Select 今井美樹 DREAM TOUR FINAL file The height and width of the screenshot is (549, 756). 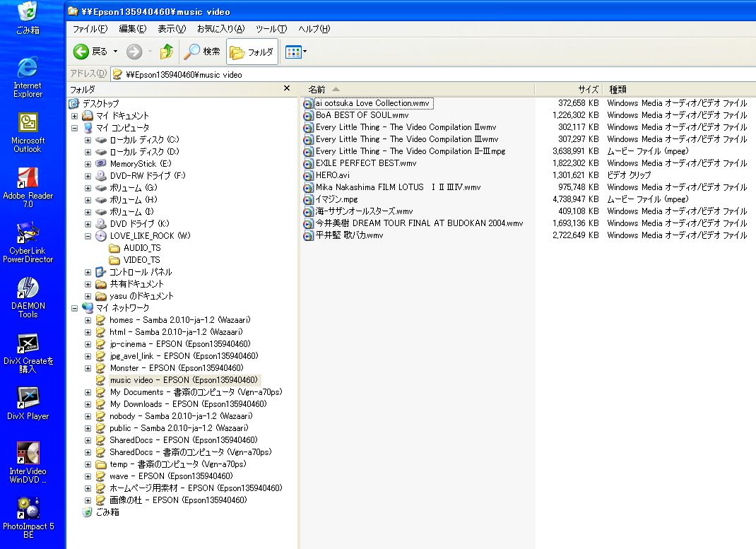point(419,223)
